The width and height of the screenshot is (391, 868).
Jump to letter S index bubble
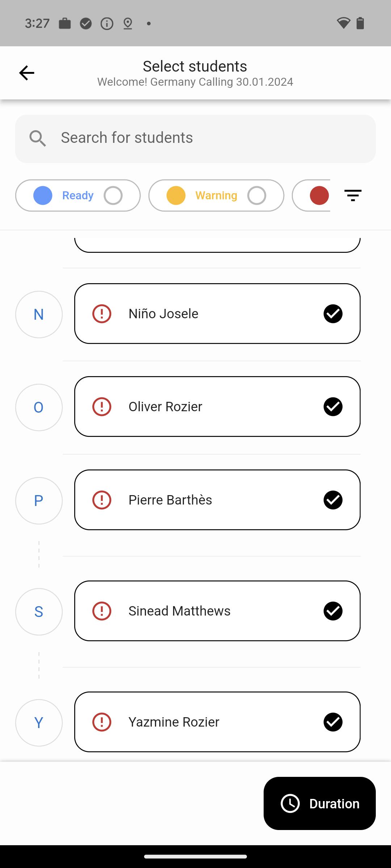tap(39, 612)
